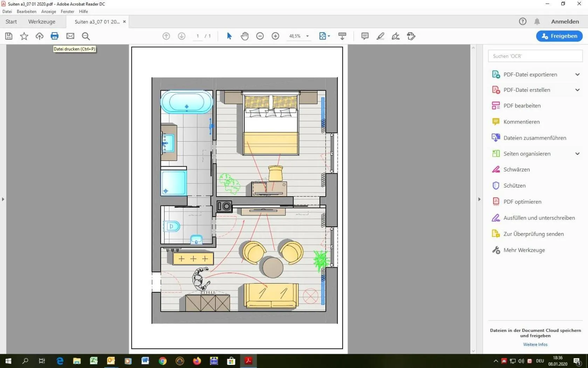Image resolution: width=588 pixels, height=368 pixels.
Task: Click the print file icon
Action: (x=54, y=36)
